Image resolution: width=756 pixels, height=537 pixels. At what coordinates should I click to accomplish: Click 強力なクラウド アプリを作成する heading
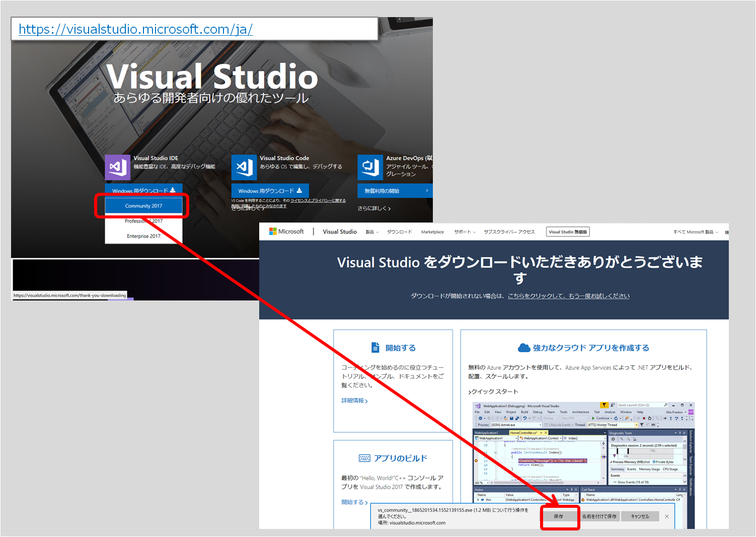[591, 348]
